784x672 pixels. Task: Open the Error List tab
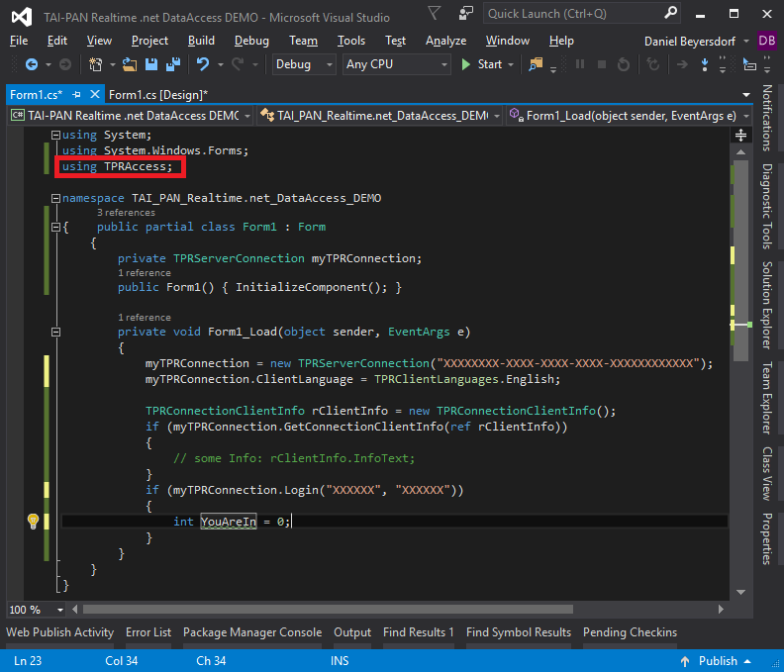coord(148,632)
